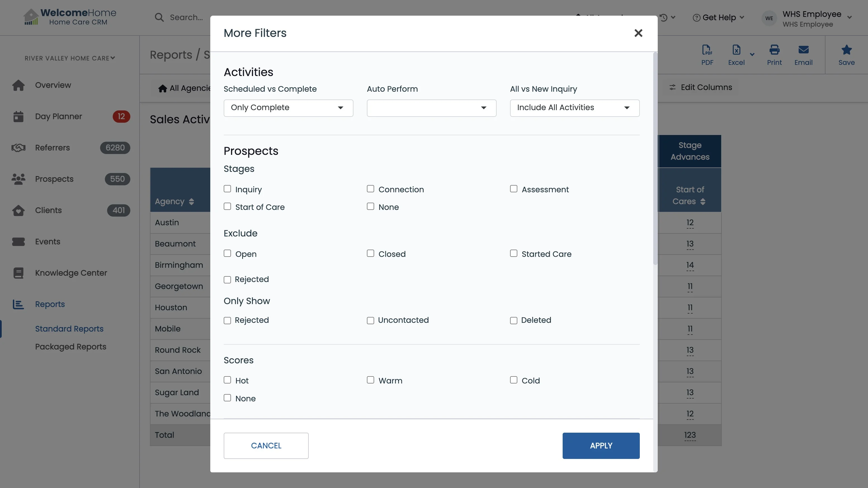Viewport: 868px width, 488px height.
Task: Click the search magnifier icon
Action: click(159, 18)
